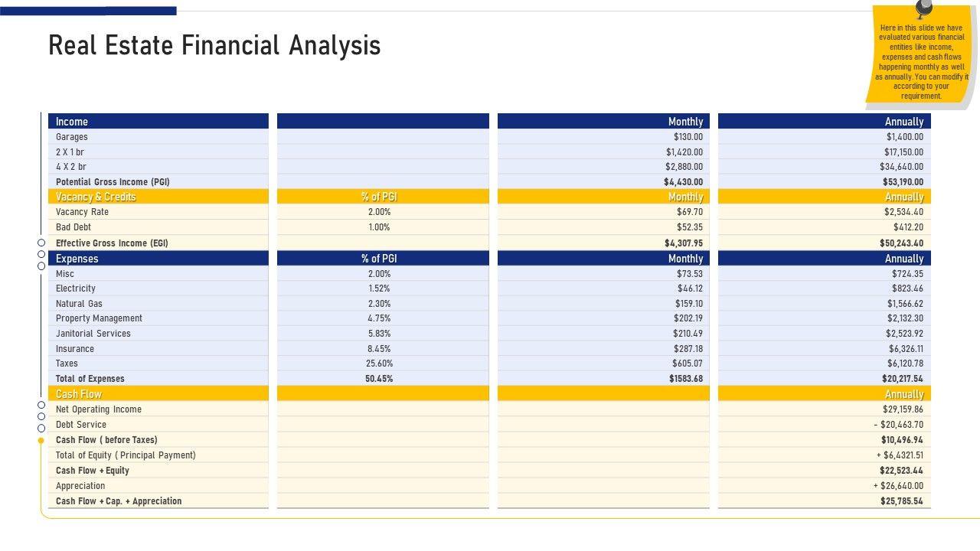The width and height of the screenshot is (980, 551).
Task: Click the Total of Expenses annual value $20,217.54
Action: point(902,379)
